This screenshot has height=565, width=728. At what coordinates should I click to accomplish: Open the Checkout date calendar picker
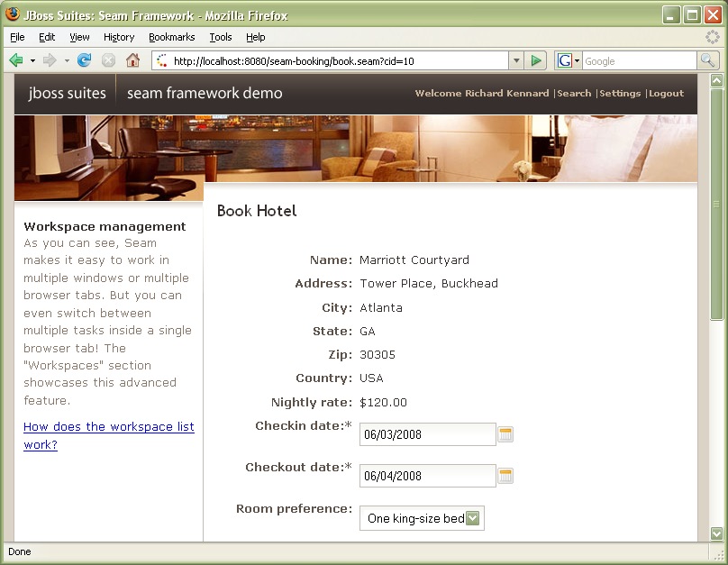pos(505,476)
